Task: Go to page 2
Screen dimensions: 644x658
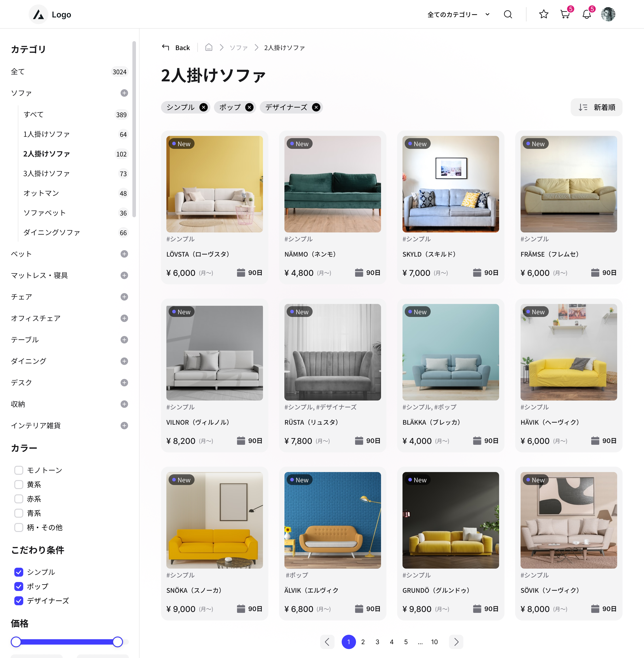Action: point(363,642)
